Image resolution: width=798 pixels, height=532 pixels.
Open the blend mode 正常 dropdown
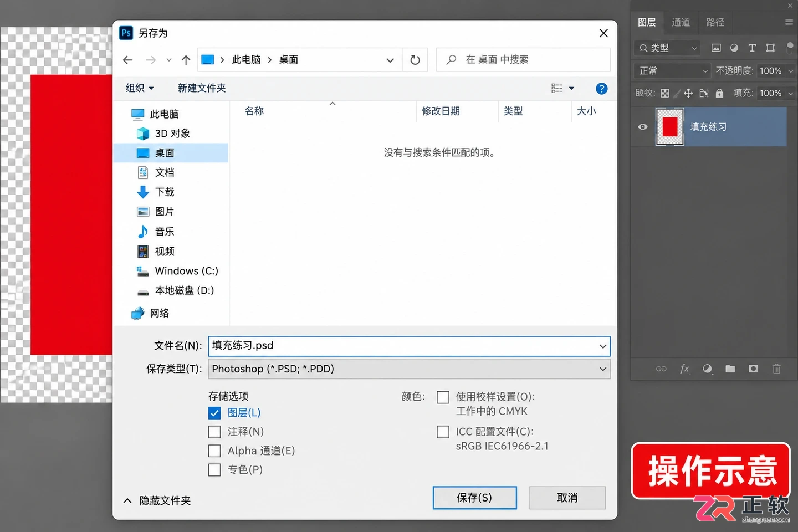(x=672, y=71)
